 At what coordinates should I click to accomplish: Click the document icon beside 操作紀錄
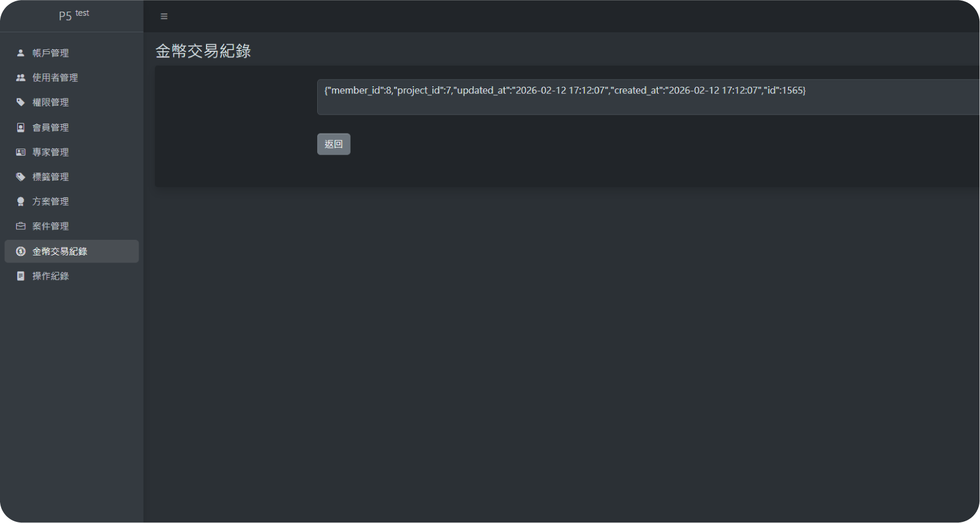[21, 276]
